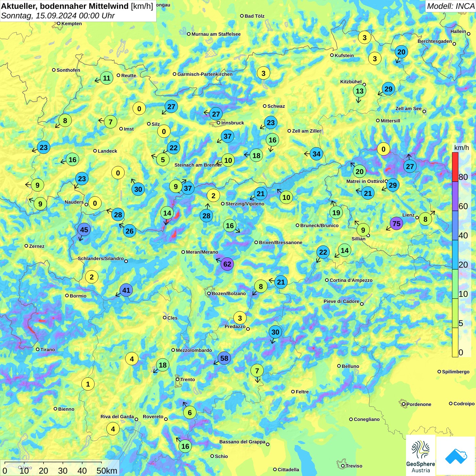Click the Matrei in Osttirol label
The image size is (476, 476).
point(365,181)
